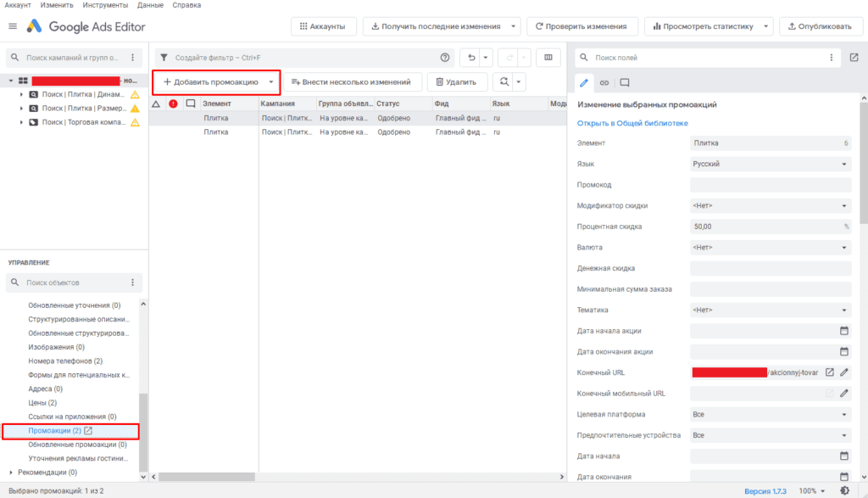Open the hamburger main menu
868x498 pixels.
(13, 26)
